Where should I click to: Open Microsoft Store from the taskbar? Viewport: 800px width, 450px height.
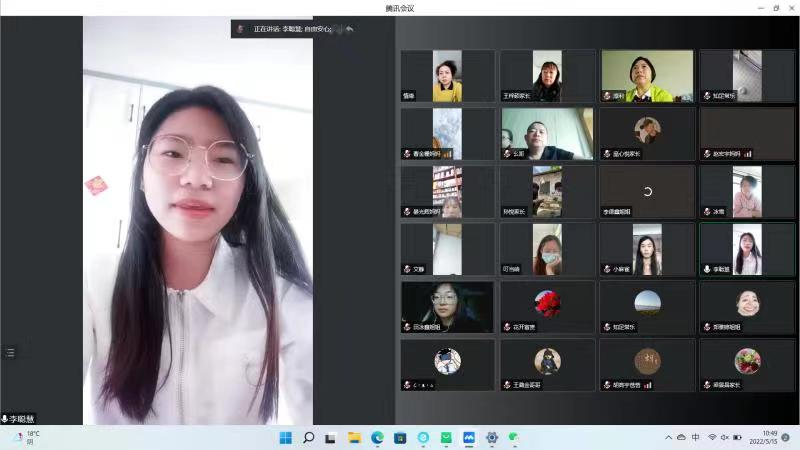pos(400,438)
